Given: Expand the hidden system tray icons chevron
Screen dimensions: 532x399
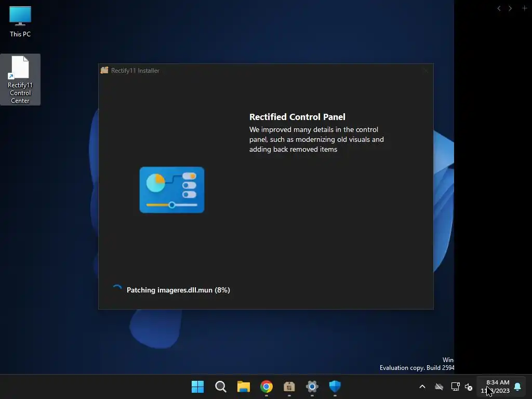Looking at the screenshot, I should pos(422,387).
